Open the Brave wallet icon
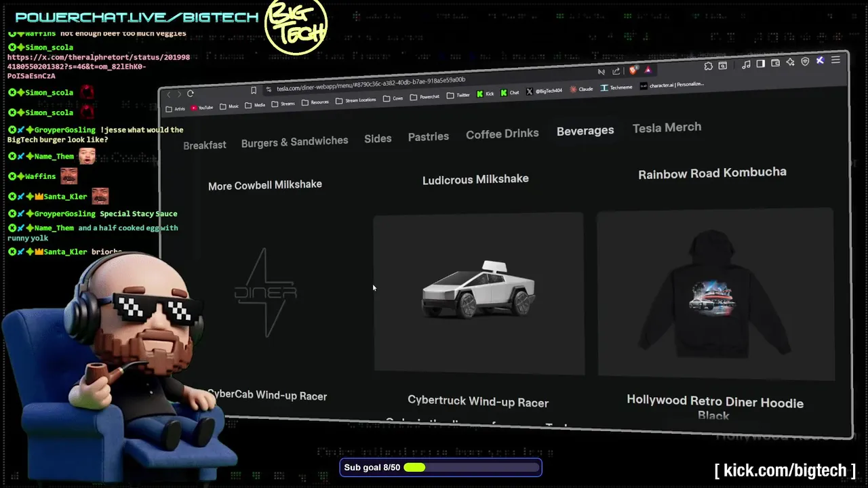This screenshot has width=868, height=488. (x=775, y=63)
